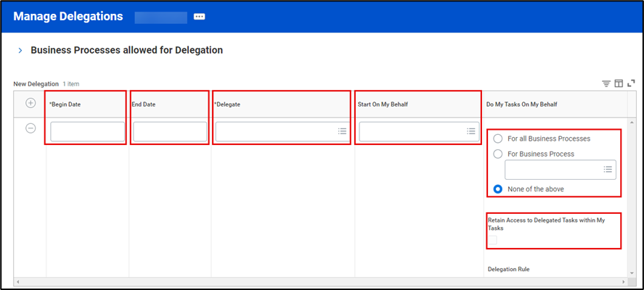Select the For Business Process radio button
This screenshot has height=290, width=644.
(497, 154)
